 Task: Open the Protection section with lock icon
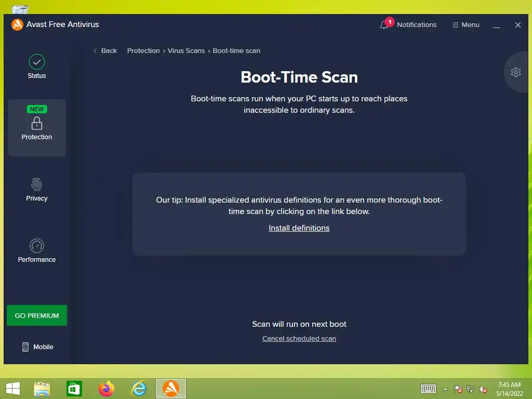click(37, 128)
